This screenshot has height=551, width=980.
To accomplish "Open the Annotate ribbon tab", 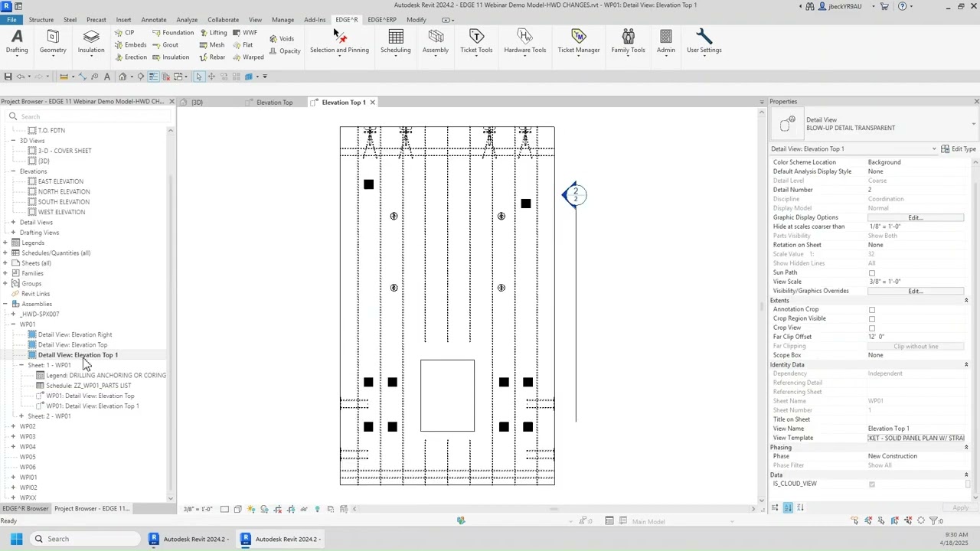I will click(154, 20).
